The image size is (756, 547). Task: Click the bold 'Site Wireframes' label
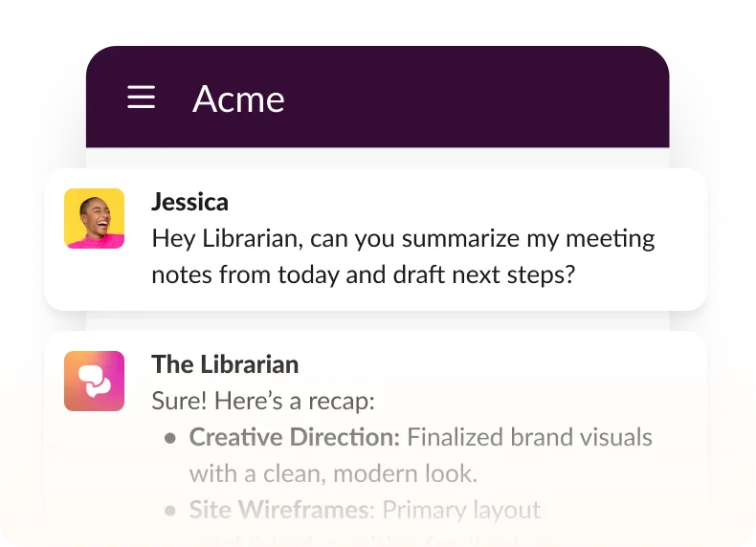[278, 509]
